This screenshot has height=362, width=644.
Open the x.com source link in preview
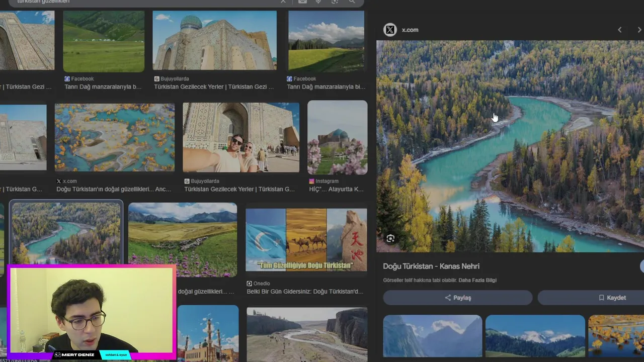tap(410, 30)
